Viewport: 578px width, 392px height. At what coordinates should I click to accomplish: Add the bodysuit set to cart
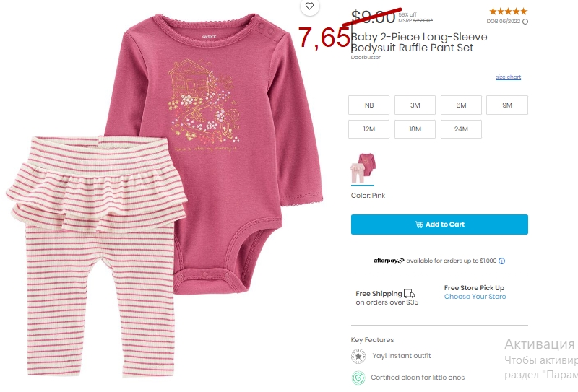coord(439,225)
